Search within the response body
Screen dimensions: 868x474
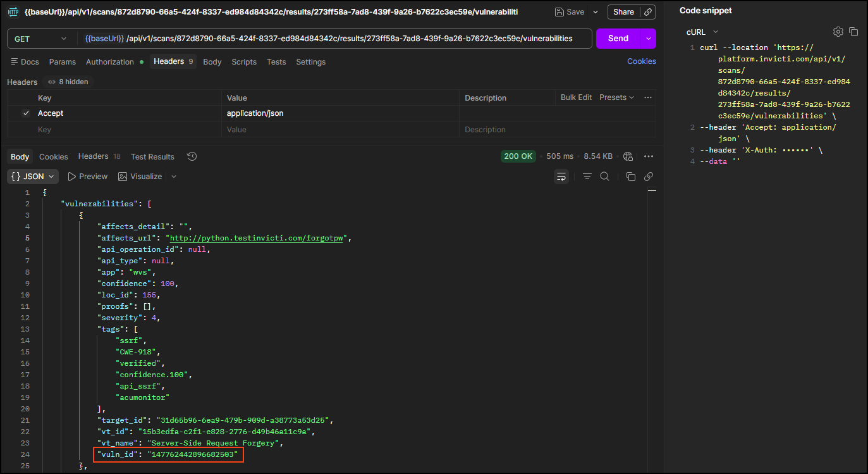click(604, 177)
